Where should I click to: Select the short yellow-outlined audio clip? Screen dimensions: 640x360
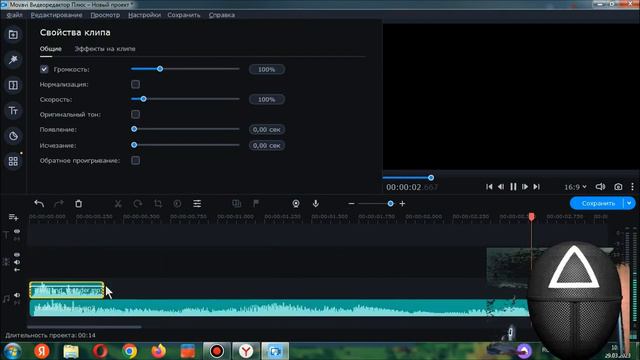(67, 290)
